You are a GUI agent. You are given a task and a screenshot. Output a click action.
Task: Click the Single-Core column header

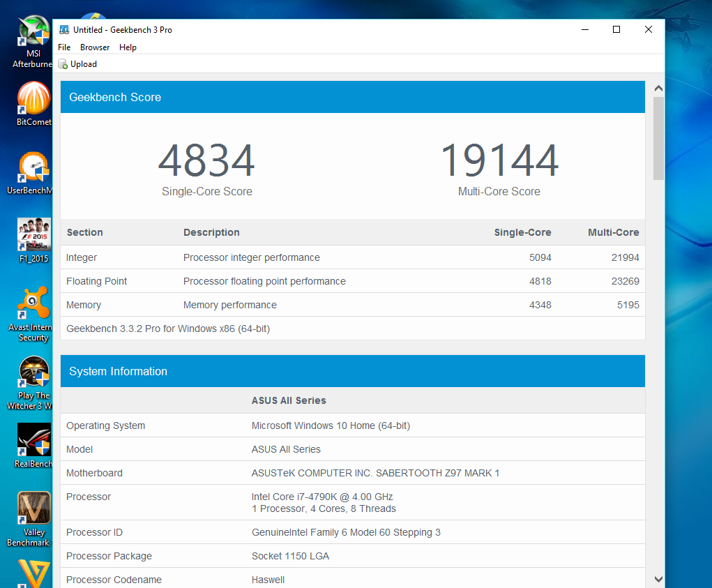[522, 232]
